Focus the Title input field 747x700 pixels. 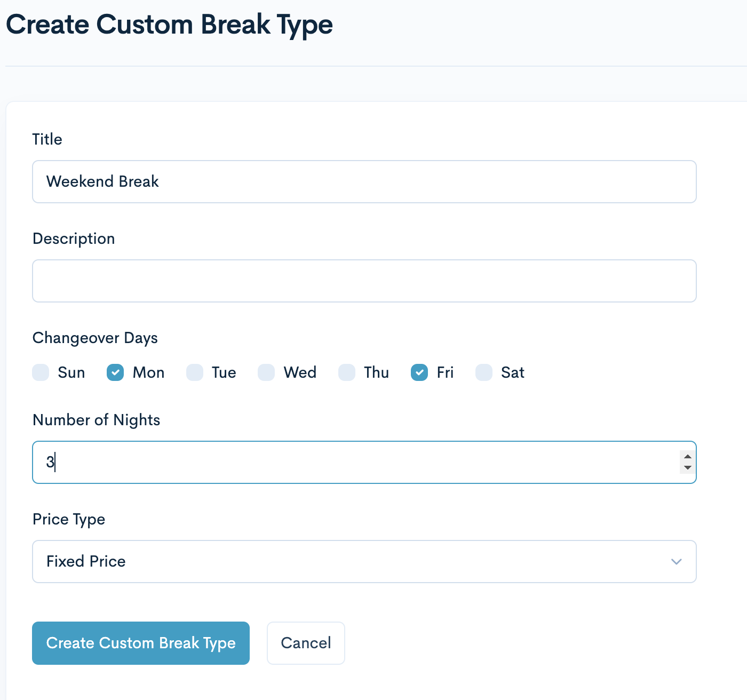point(364,182)
